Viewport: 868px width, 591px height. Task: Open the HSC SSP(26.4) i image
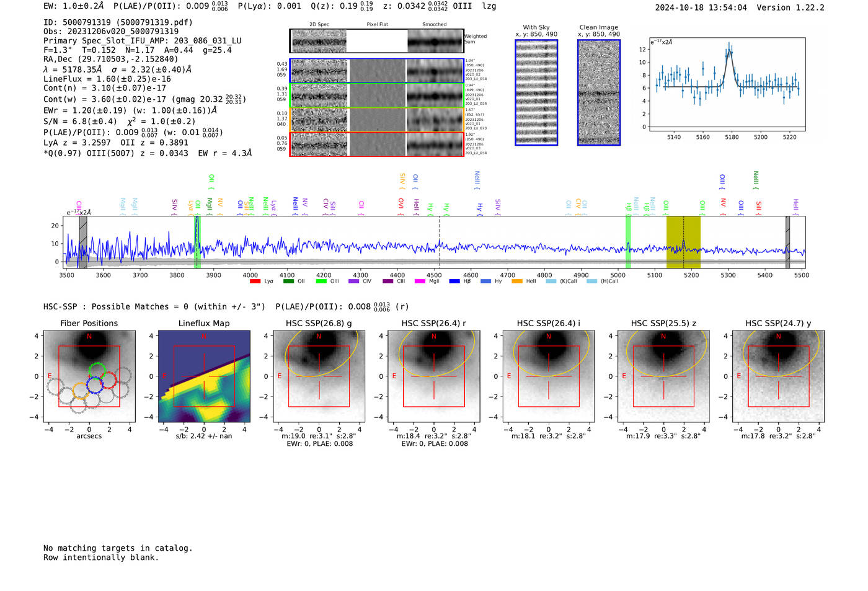(549, 376)
